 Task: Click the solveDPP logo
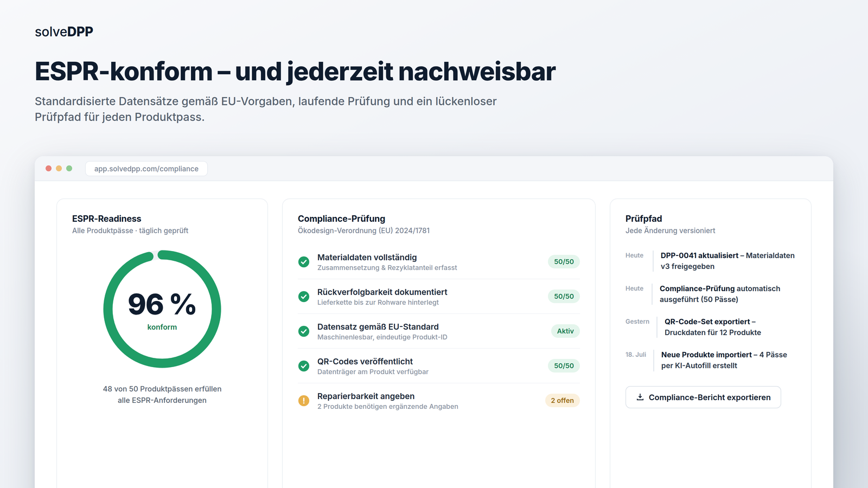coord(64,32)
